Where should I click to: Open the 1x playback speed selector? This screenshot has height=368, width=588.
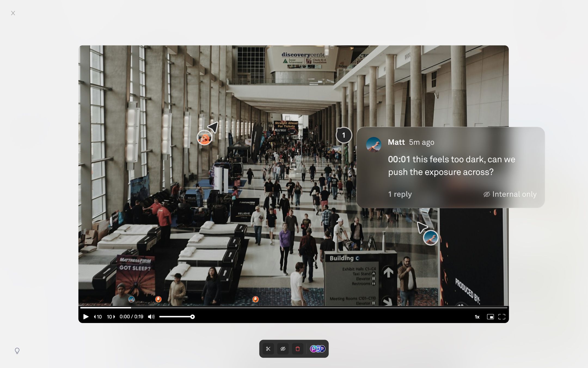click(477, 317)
